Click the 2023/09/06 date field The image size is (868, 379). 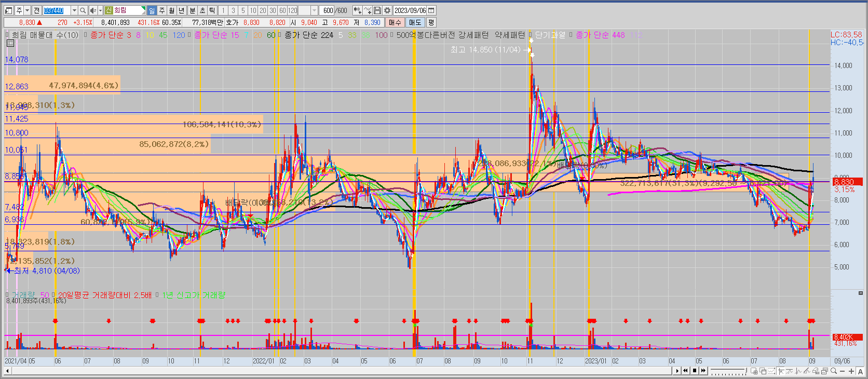[410, 10]
